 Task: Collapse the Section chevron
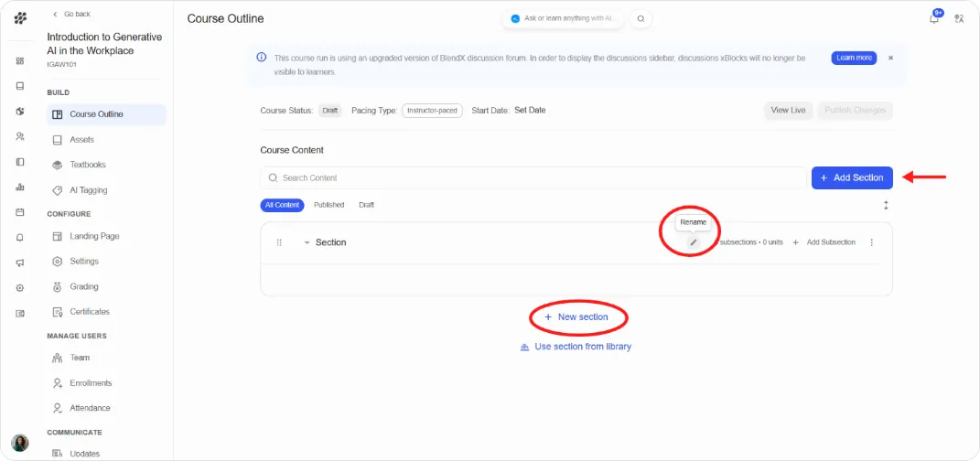click(x=307, y=242)
